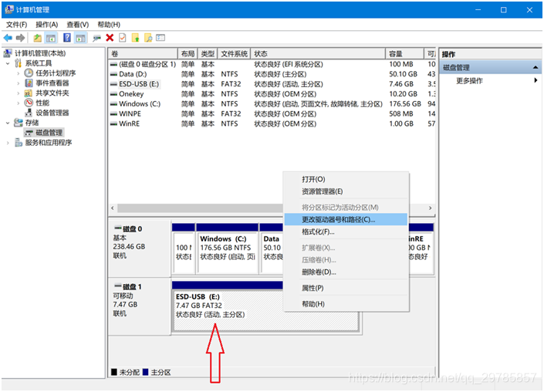544x392 pixels.
Task: Click the Forward arrow toolbar icon
Action: pos(21,38)
